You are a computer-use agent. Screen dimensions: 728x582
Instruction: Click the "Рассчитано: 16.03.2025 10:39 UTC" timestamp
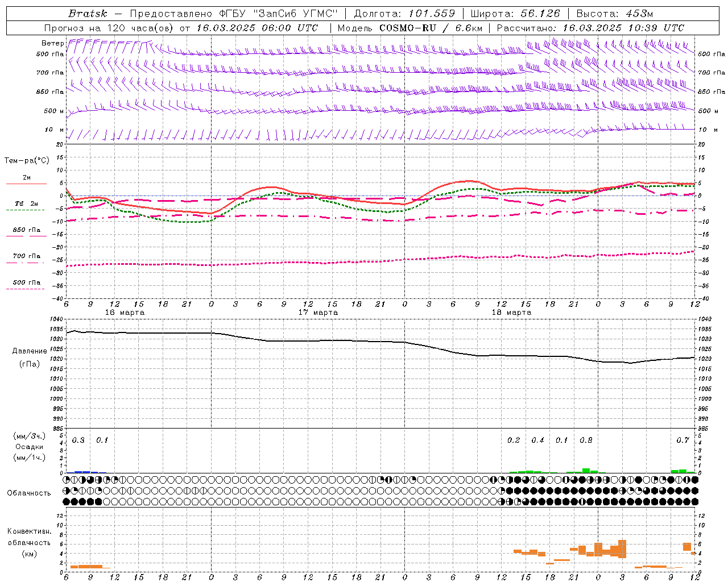(x=590, y=28)
